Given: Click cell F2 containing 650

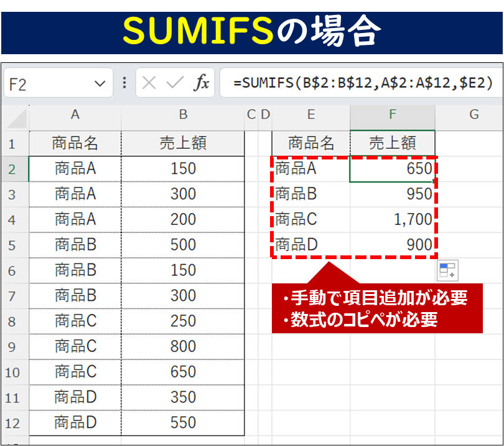Looking at the screenshot, I should (392, 169).
